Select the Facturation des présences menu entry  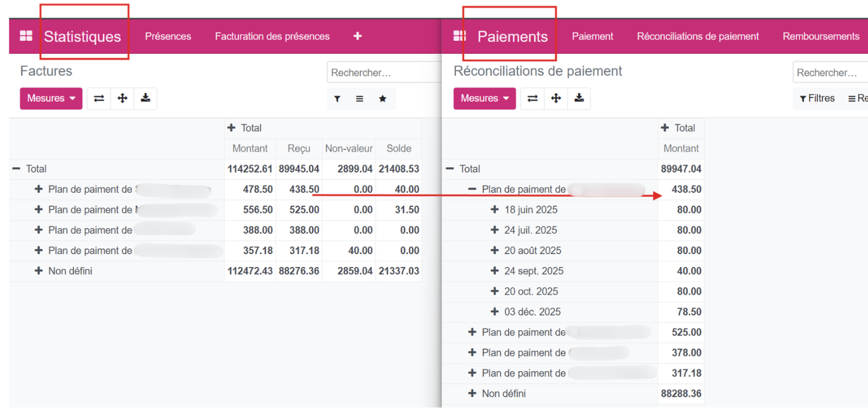coord(272,36)
